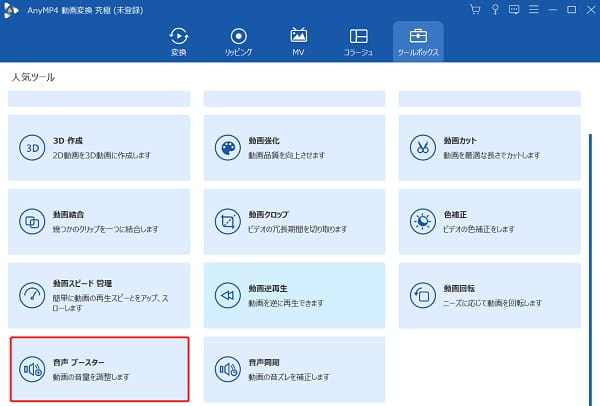Launch 動画カット via its title

pyautogui.click(x=460, y=140)
